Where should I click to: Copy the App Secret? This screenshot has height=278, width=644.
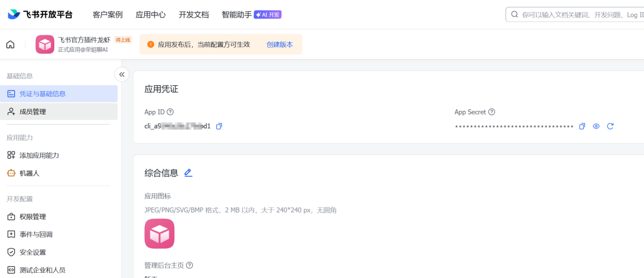(x=582, y=126)
